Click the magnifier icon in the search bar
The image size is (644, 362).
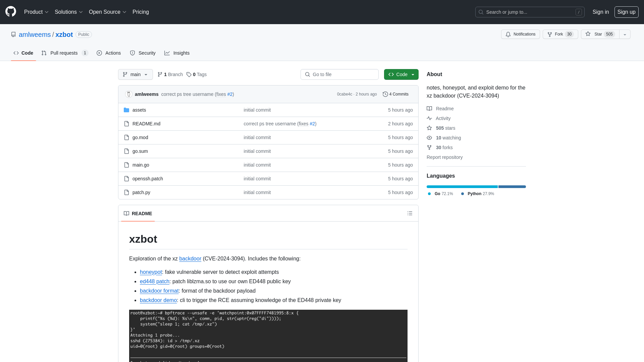pos(481,12)
